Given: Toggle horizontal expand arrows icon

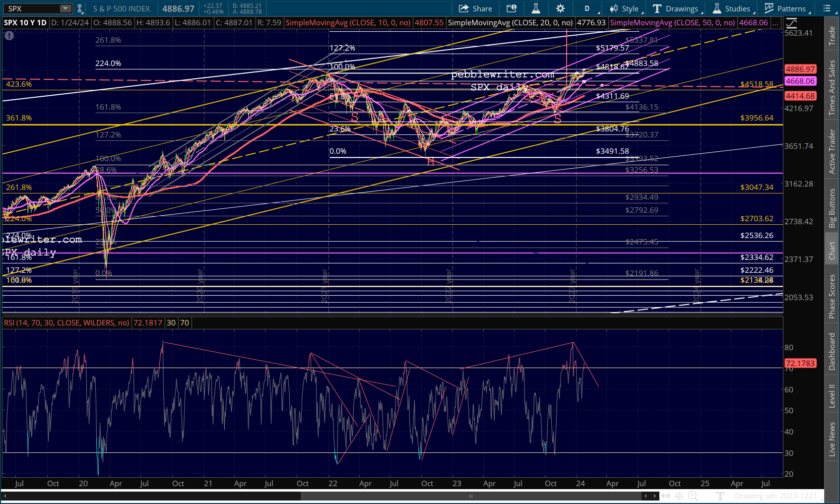Looking at the screenshot, I should 665,496.
